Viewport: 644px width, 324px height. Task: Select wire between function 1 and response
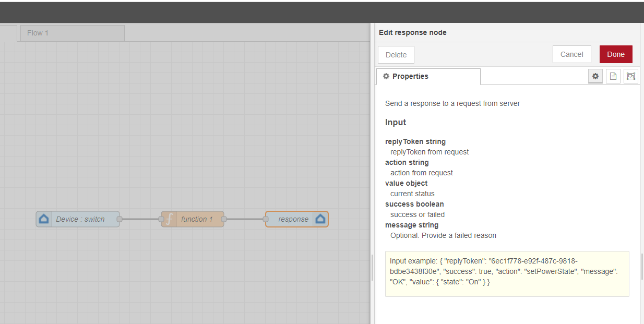click(245, 219)
